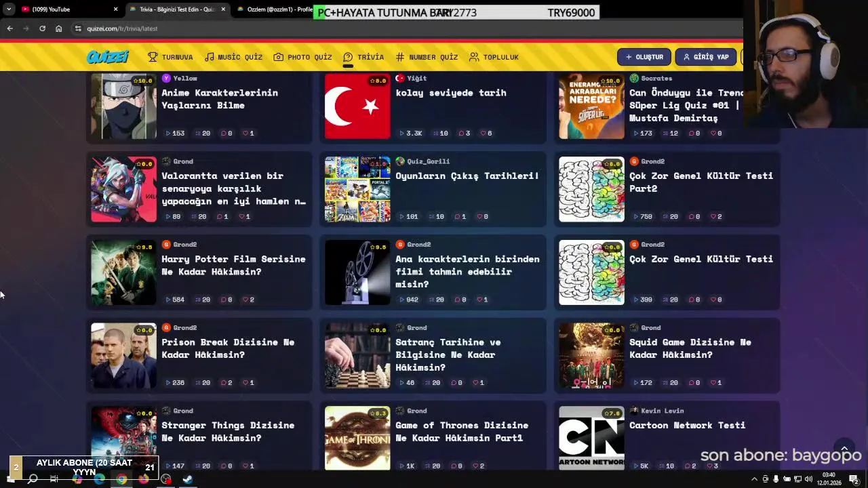Image resolution: width=868 pixels, height=488 pixels.
Task: Open author Quiz_Gorili's profile avatar
Action: click(400, 161)
